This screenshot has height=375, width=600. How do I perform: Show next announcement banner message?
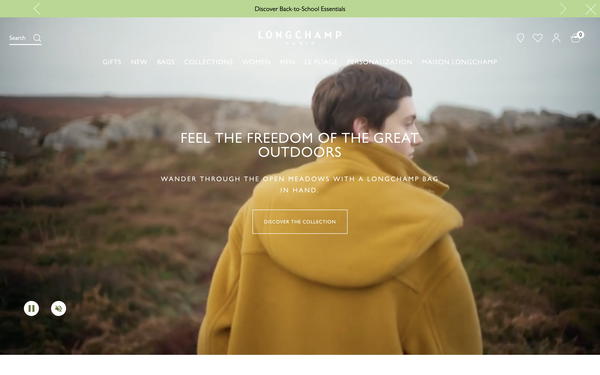point(563,8)
